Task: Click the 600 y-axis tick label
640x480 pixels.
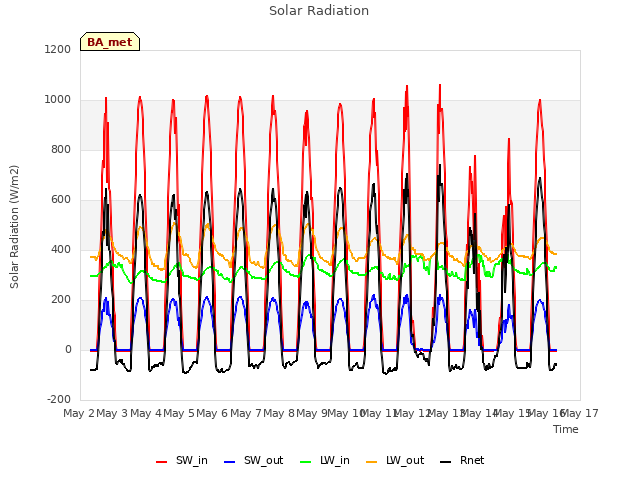Action: point(61,199)
